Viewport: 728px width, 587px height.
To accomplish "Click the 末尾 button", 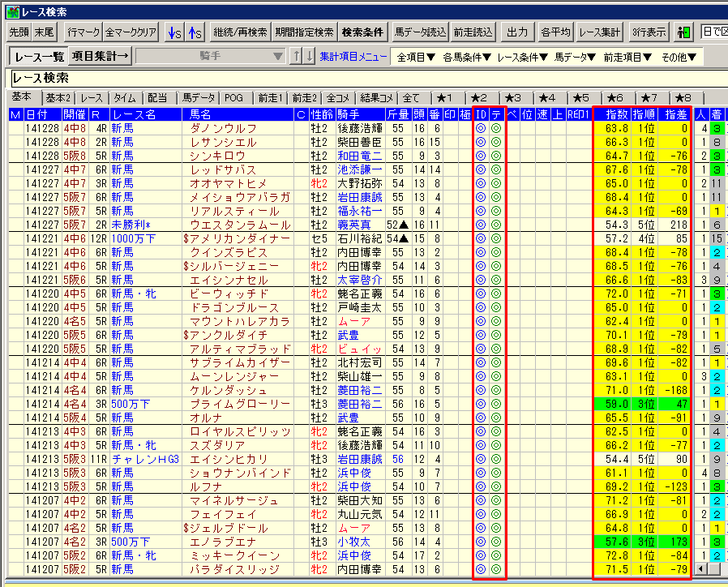I will (44, 32).
